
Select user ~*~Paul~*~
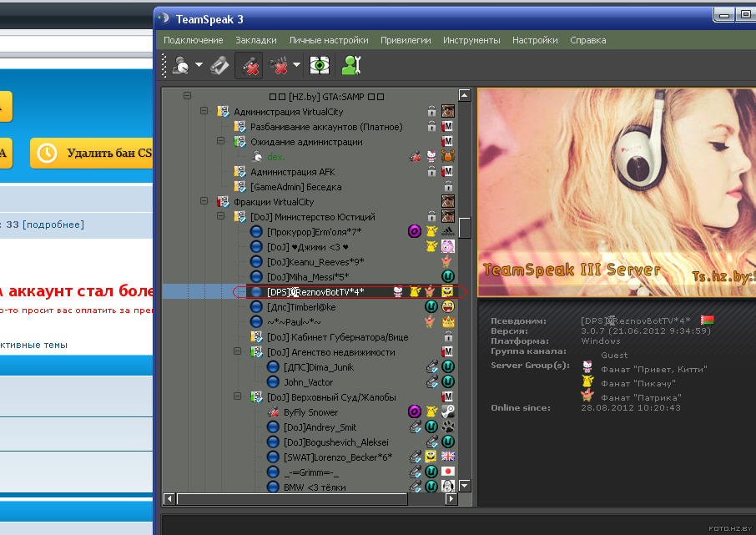coord(294,322)
